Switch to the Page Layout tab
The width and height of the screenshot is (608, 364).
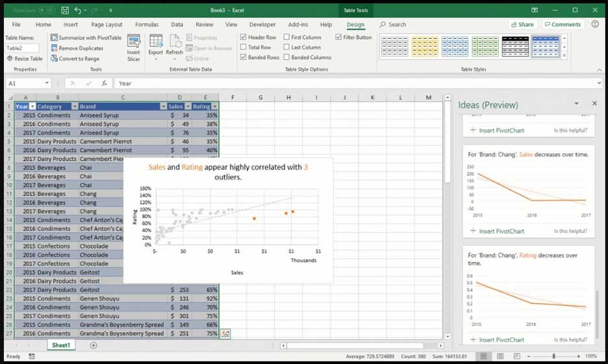click(107, 25)
